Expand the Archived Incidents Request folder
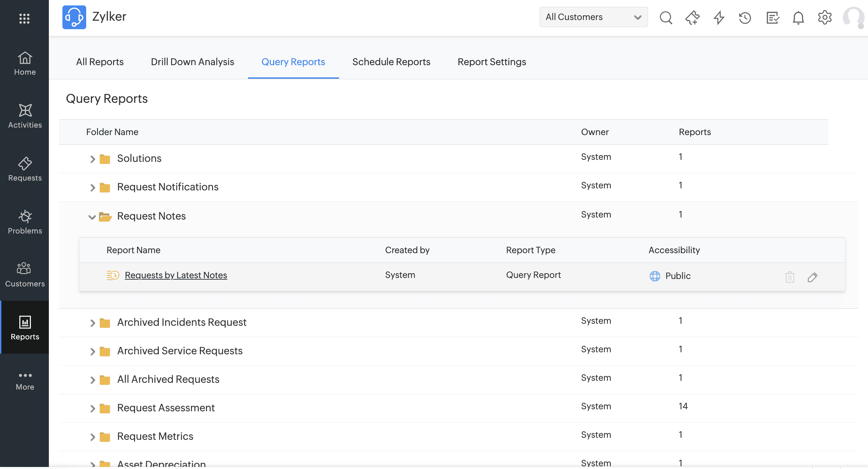The width and height of the screenshot is (868, 469). (x=92, y=323)
